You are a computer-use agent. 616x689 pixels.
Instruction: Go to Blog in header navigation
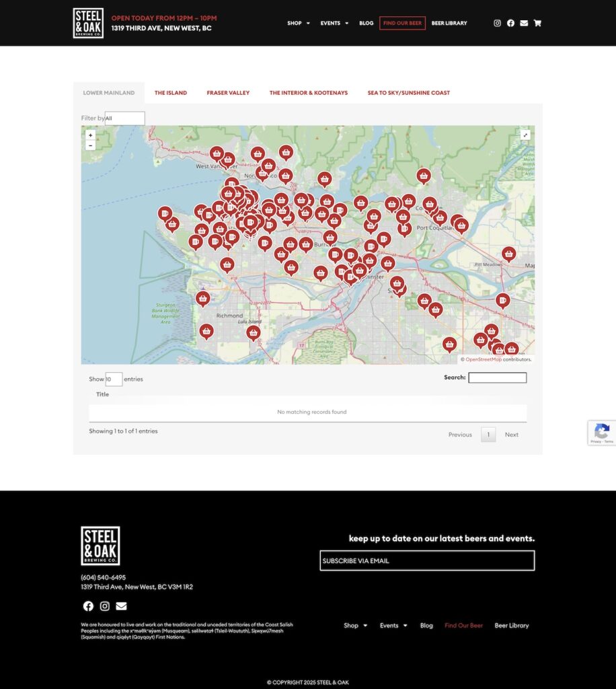point(367,23)
